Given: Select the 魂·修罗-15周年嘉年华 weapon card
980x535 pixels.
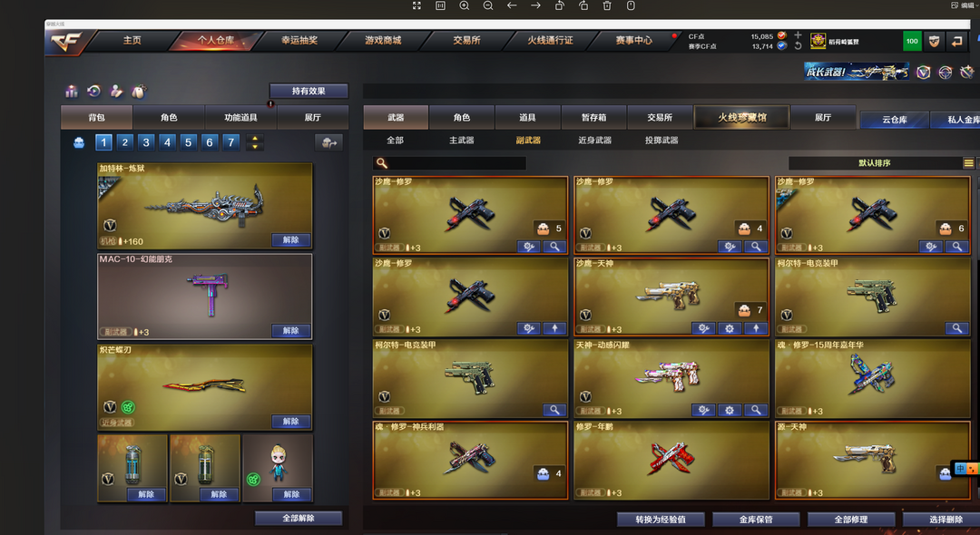Looking at the screenshot, I should coord(873,378).
